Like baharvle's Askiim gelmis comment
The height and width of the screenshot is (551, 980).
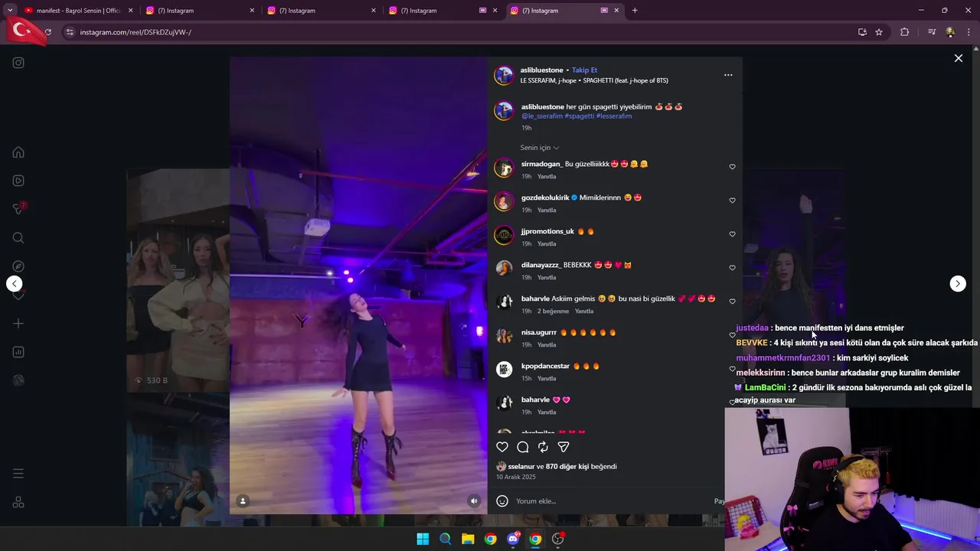point(732,302)
